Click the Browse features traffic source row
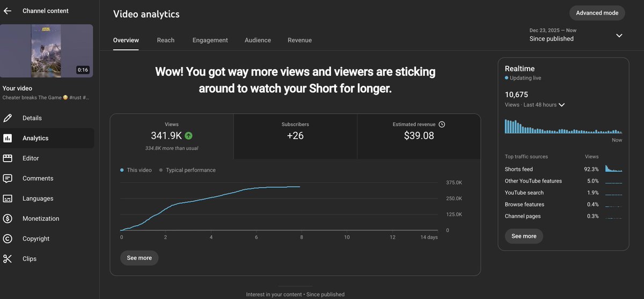Viewport: 644px width, 299px height. (x=563, y=205)
